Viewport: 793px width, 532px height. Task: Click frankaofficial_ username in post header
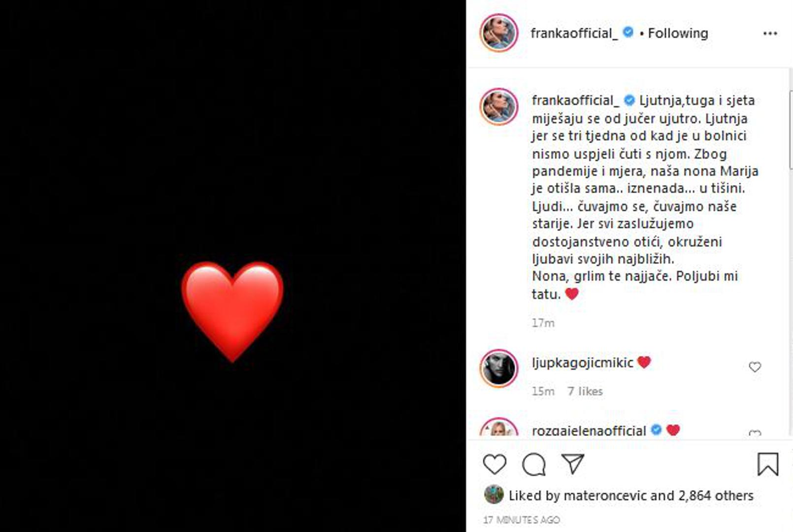(x=574, y=33)
